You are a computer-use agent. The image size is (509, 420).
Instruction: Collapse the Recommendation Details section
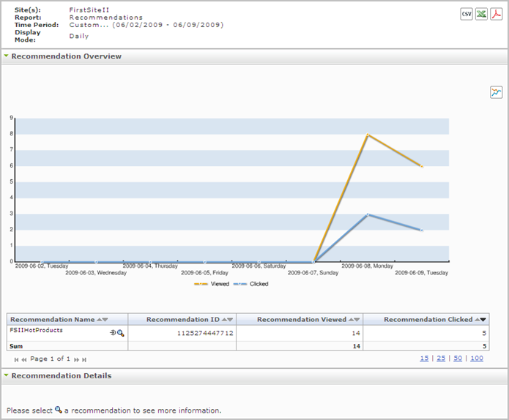click(6, 375)
